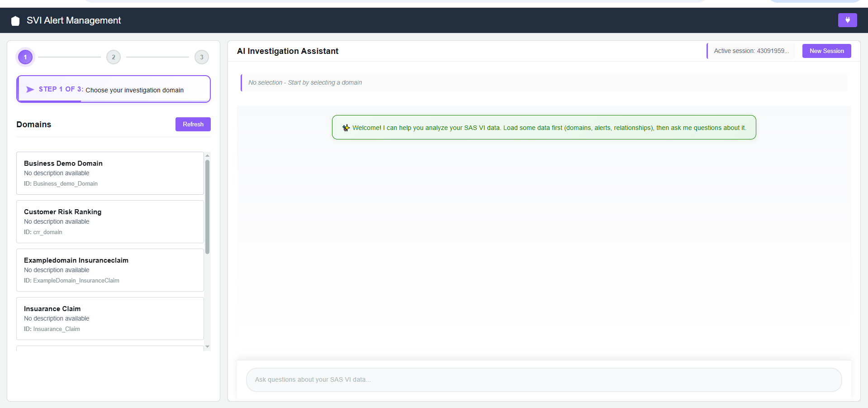Viewport: 868px width, 408px height.
Task: Select the Business Demo Domain card
Action: [x=109, y=173]
